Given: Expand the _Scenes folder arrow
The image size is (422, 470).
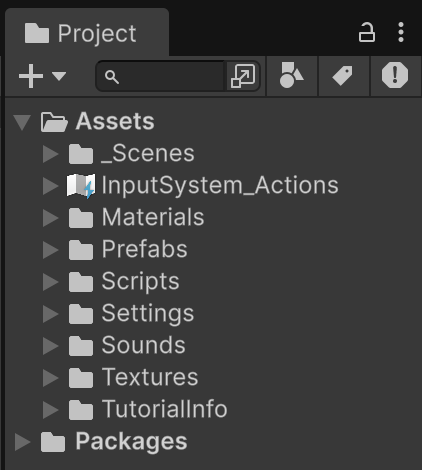Looking at the screenshot, I should tap(51, 154).
